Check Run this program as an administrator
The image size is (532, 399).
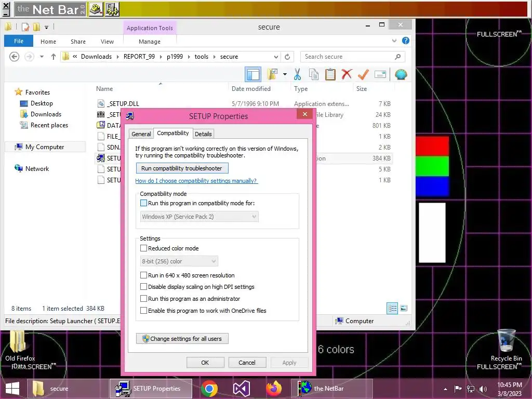(x=143, y=299)
